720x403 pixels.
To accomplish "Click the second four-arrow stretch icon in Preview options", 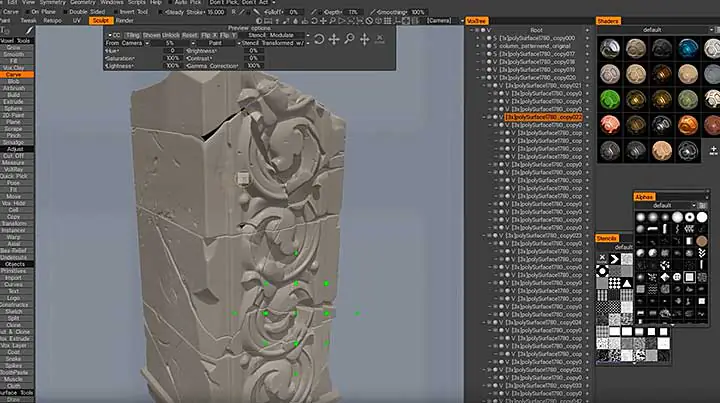I will (365, 39).
